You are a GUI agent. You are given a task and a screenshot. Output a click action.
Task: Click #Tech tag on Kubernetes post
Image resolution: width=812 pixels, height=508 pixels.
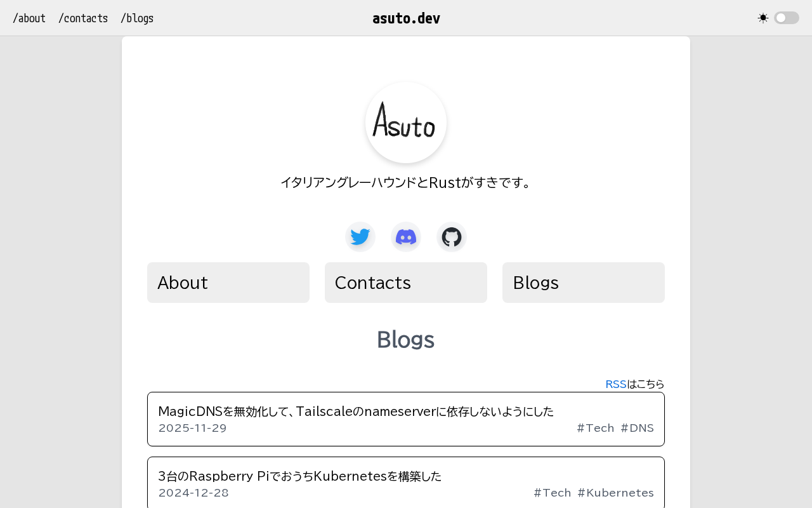[x=552, y=493]
